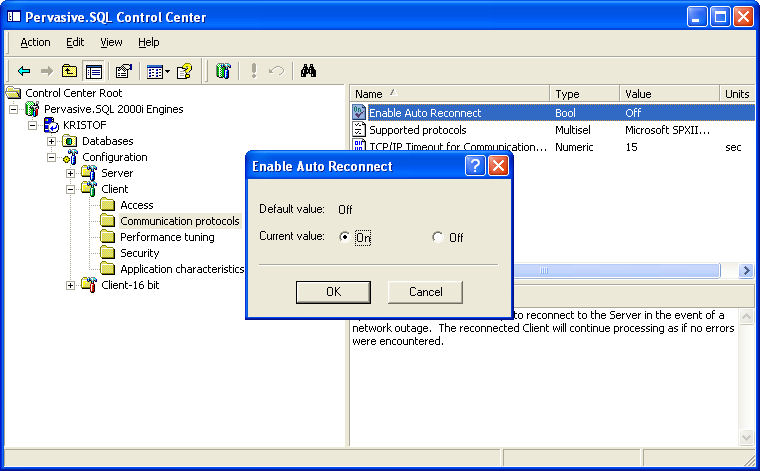Collapse the Configuration tree node
Viewport: 760px width, 471px height.
point(51,157)
